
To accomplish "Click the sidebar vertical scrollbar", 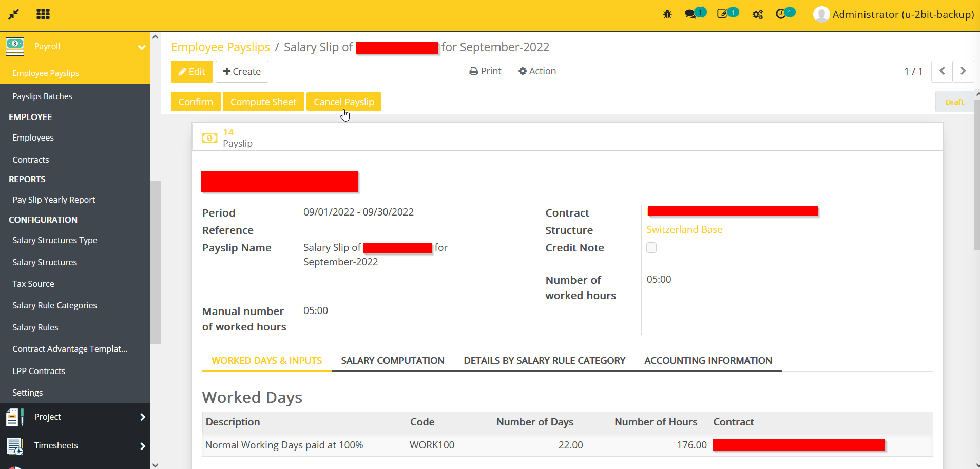I will click(x=155, y=262).
